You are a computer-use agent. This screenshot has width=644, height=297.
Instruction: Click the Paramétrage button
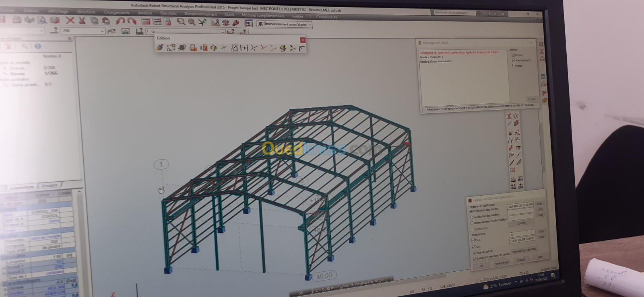click(x=501, y=263)
